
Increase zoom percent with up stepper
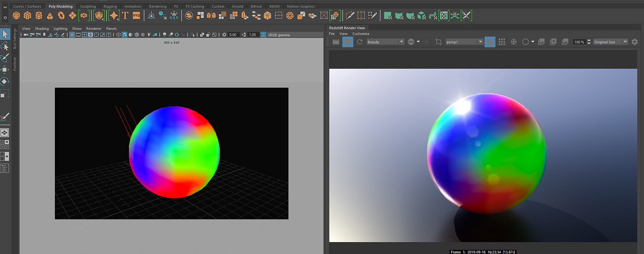[589, 40]
